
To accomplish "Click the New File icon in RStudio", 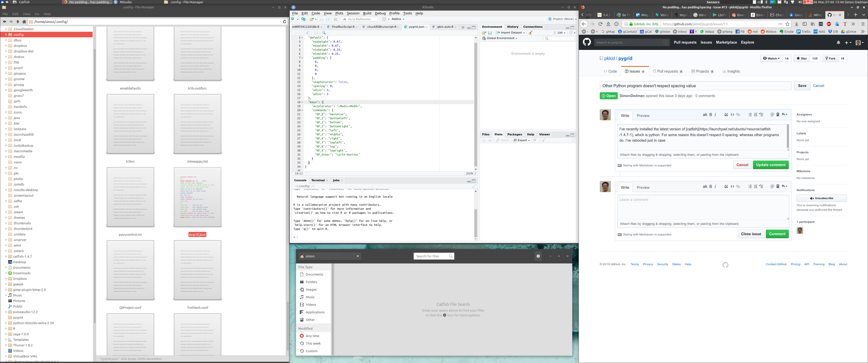I will 293,19.
